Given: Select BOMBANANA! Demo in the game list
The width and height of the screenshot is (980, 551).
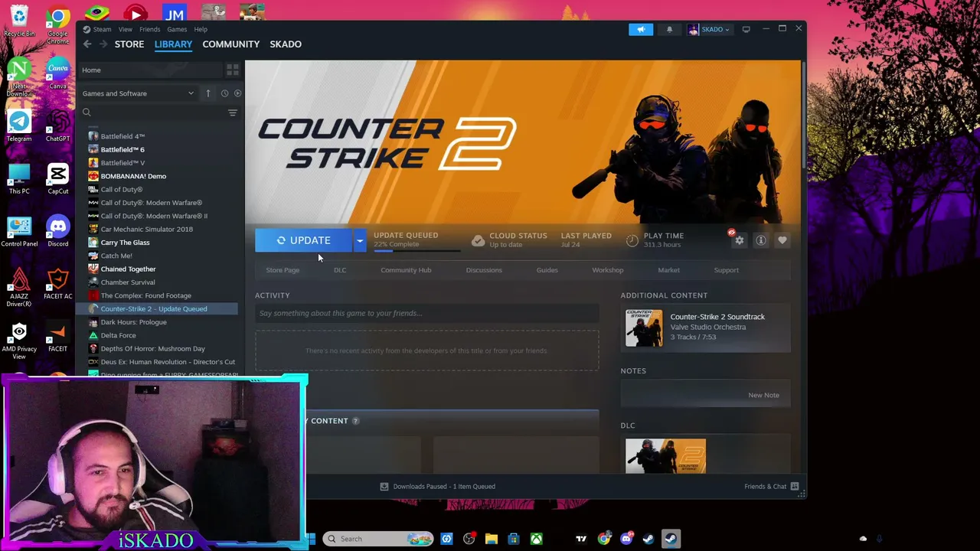Looking at the screenshot, I should pos(133,176).
